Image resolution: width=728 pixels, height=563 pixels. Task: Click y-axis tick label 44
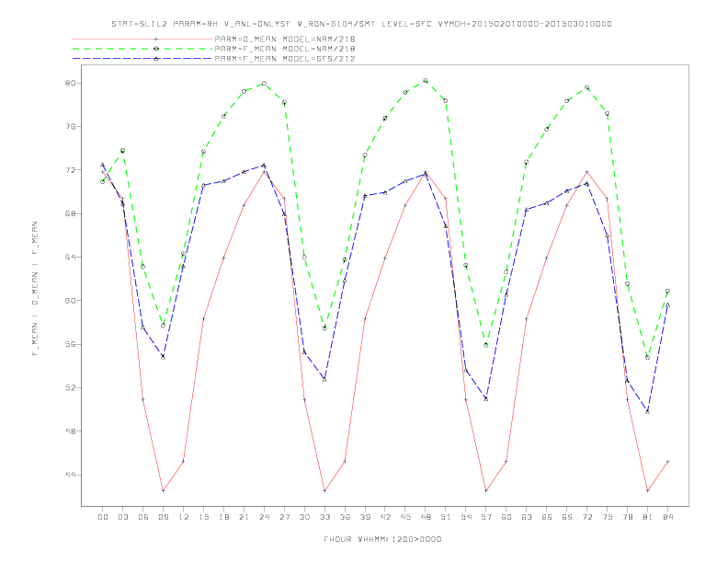coord(72,475)
